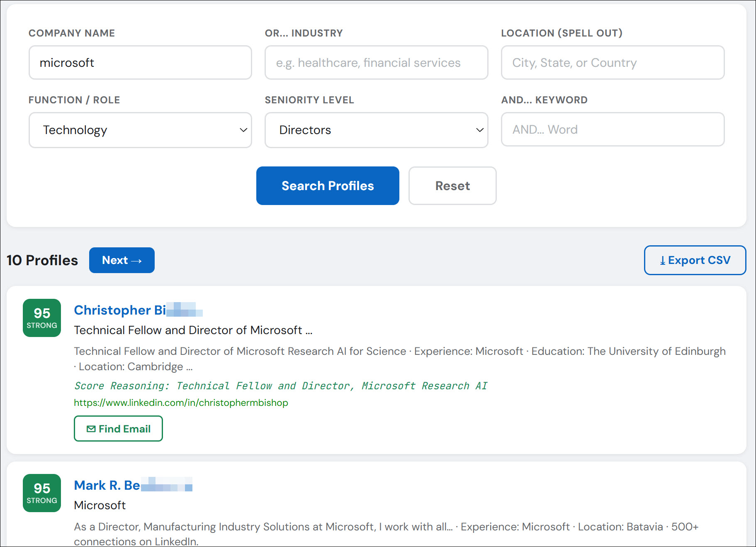Screen dimensions: 756x547
Task: Click the chevron on the Technology dropdown
Action: pos(243,130)
